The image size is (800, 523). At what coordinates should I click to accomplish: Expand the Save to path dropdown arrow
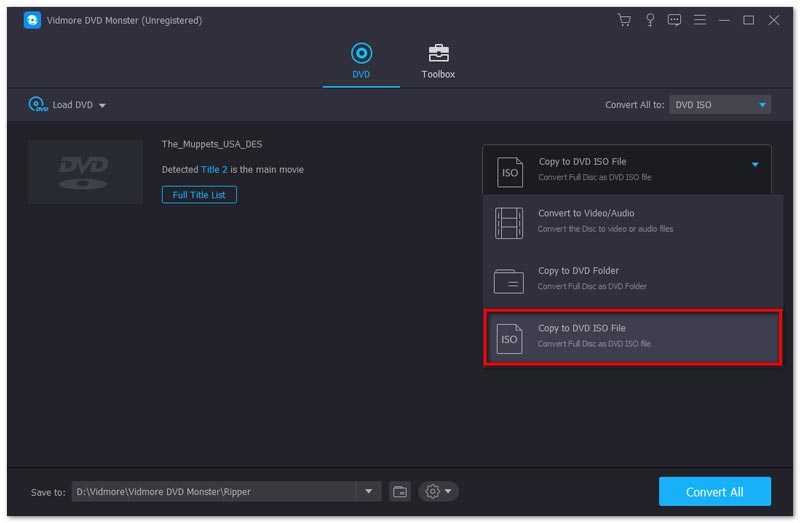368,491
